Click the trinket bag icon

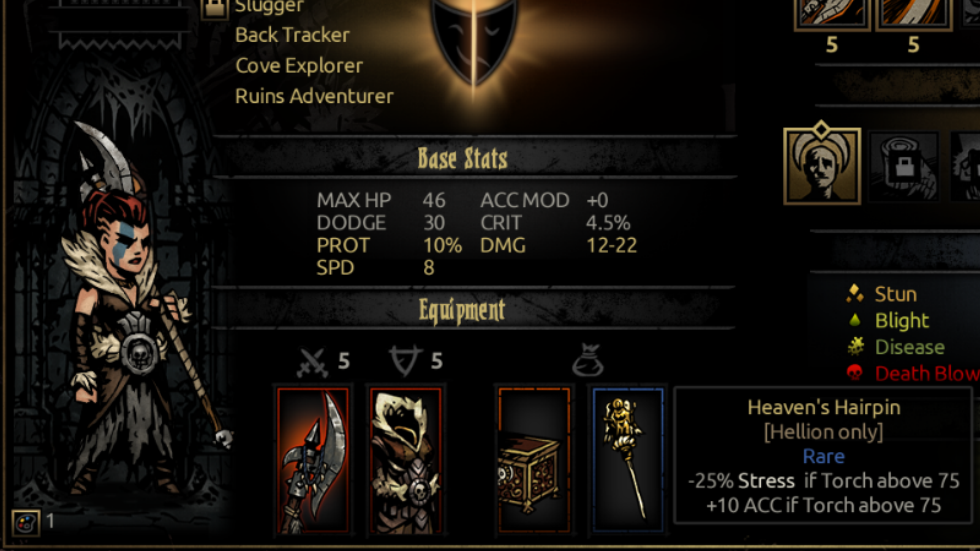tap(588, 360)
